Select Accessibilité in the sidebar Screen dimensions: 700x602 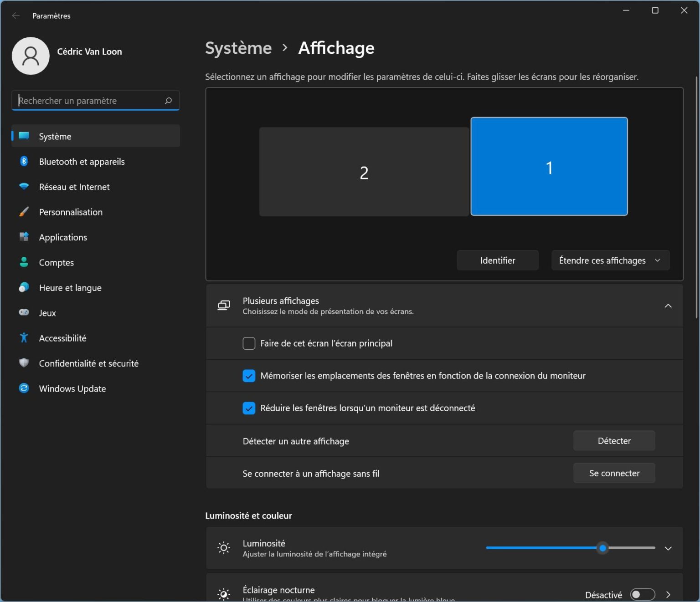96,338
